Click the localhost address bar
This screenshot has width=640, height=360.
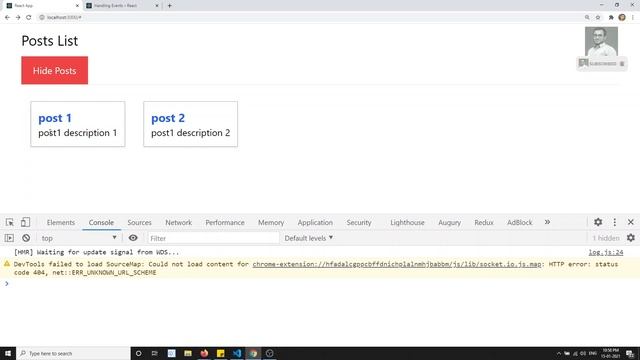[310, 17]
